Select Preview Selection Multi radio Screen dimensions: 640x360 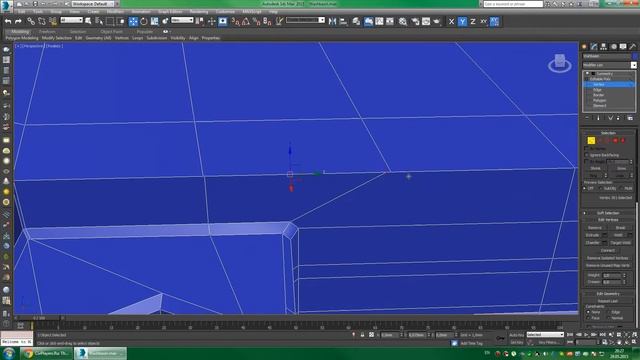(x=621, y=189)
